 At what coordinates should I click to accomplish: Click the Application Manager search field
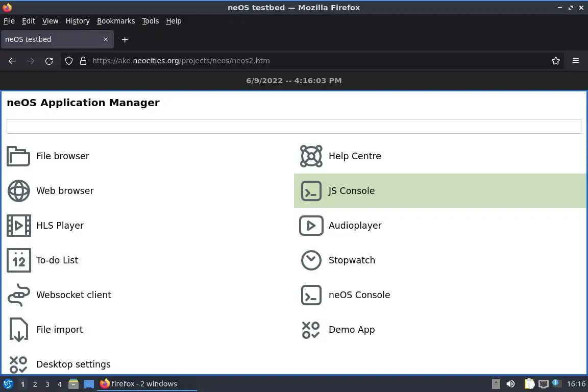coord(293,126)
